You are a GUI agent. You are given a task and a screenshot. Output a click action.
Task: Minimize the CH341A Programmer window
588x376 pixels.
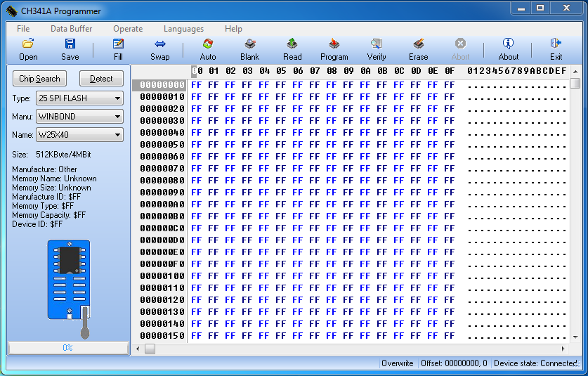[x=521, y=8]
